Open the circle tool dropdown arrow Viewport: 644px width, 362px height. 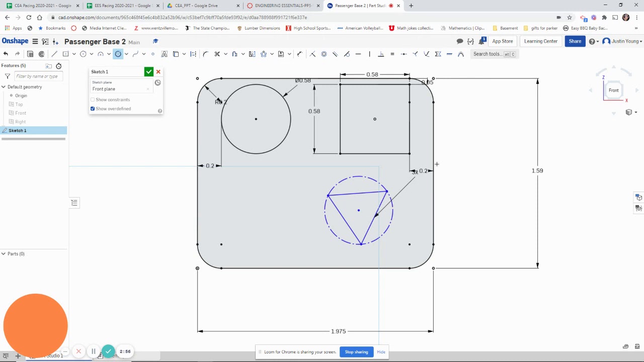91,54
